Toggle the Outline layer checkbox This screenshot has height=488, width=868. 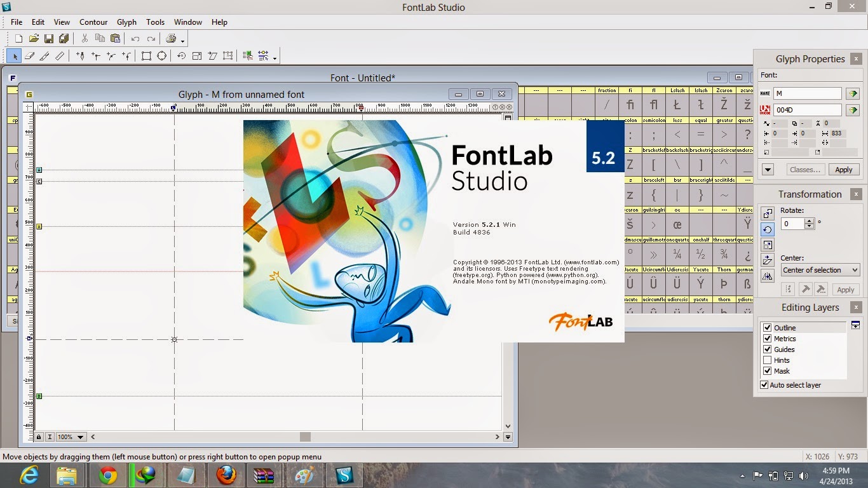[x=767, y=328]
